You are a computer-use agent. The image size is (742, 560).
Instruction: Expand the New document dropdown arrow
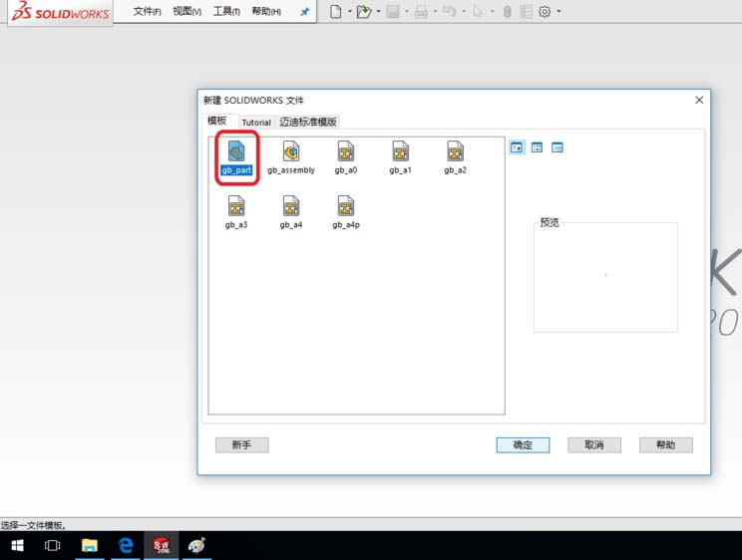coord(350,11)
